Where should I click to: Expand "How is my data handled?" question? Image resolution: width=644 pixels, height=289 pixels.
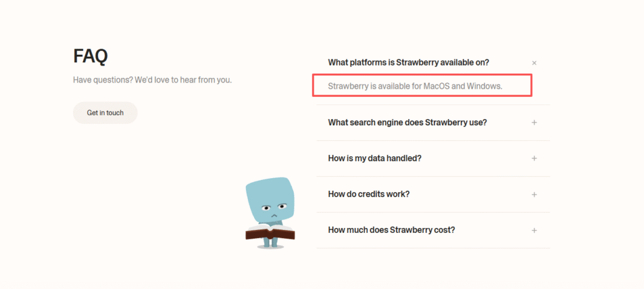point(374,158)
